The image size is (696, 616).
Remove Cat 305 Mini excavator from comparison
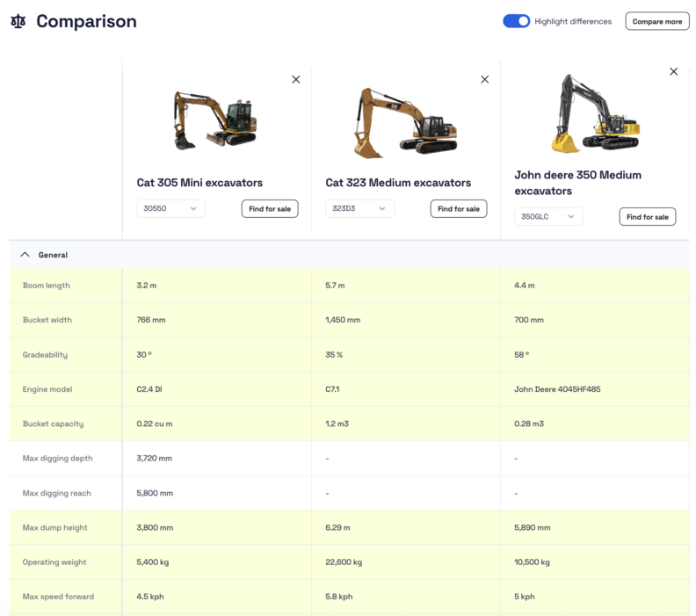tap(295, 79)
